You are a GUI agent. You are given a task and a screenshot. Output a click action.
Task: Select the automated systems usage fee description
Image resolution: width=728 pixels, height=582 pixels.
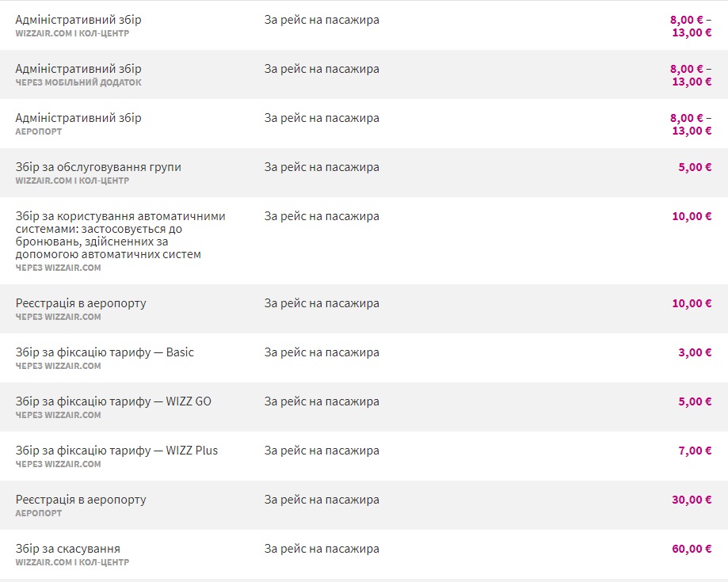[x=120, y=235]
